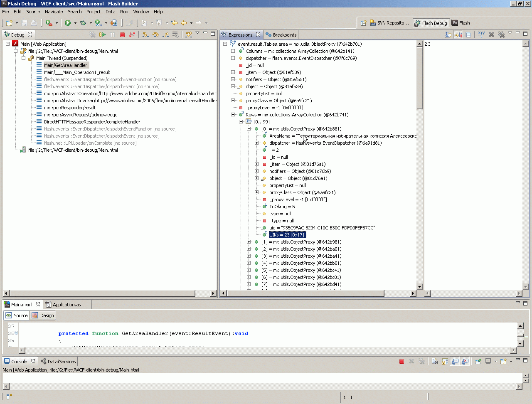The image size is (532, 404).
Task: Collapse the Main [Web Application] node
Action: [8, 44]
